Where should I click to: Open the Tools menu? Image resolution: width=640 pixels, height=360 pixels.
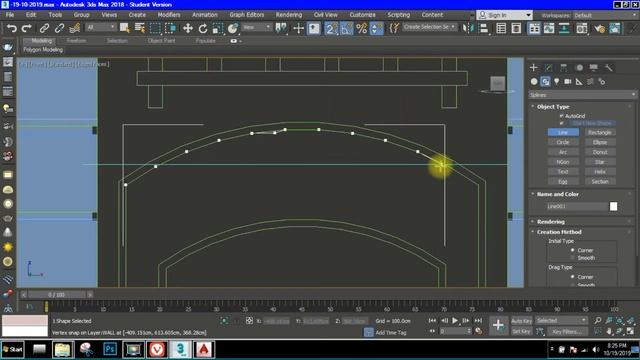point(55,15)
